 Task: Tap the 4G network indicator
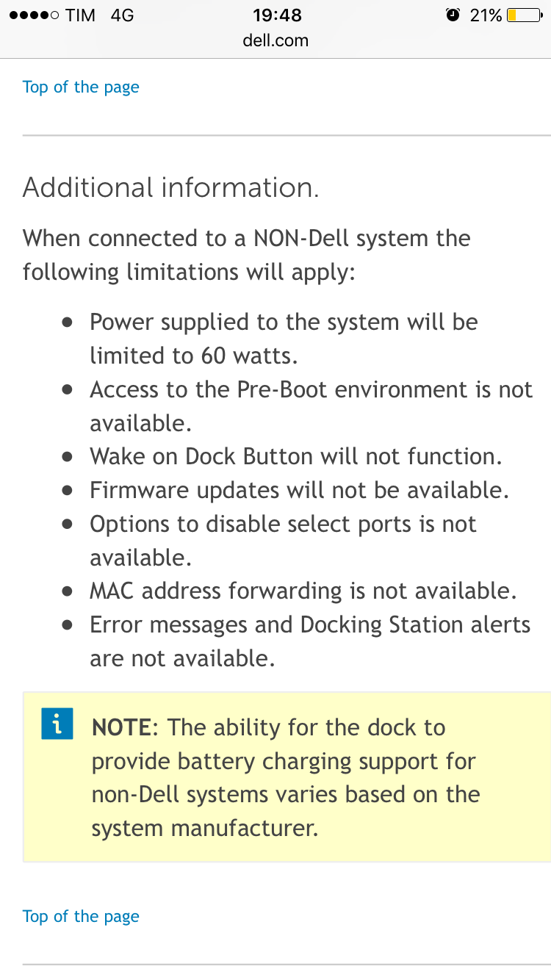pyautogui.click(x=122, y=15)
